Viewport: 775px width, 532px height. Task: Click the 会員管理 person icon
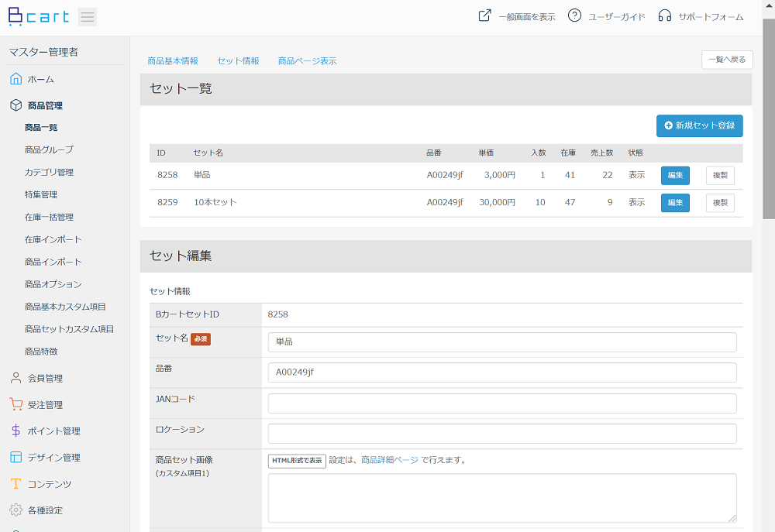click(x=15, y=379)
